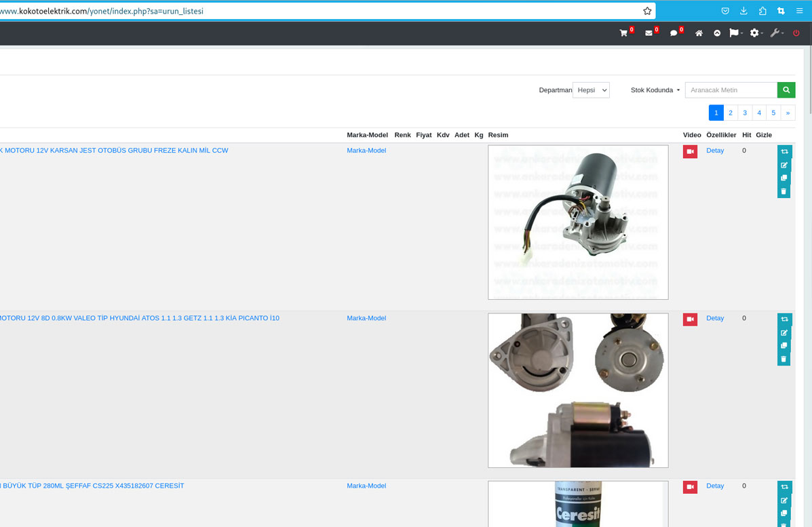Viewport: 812px width, 527px height.
Task: Open the Departman dropdown set to Hepsi
Action: coord(591,90)
